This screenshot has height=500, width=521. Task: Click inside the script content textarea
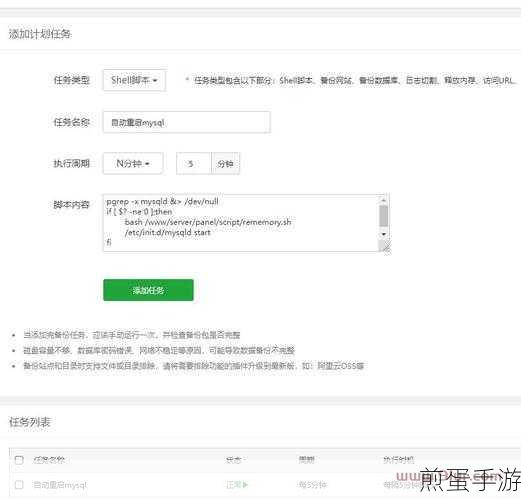coord(241,222)
